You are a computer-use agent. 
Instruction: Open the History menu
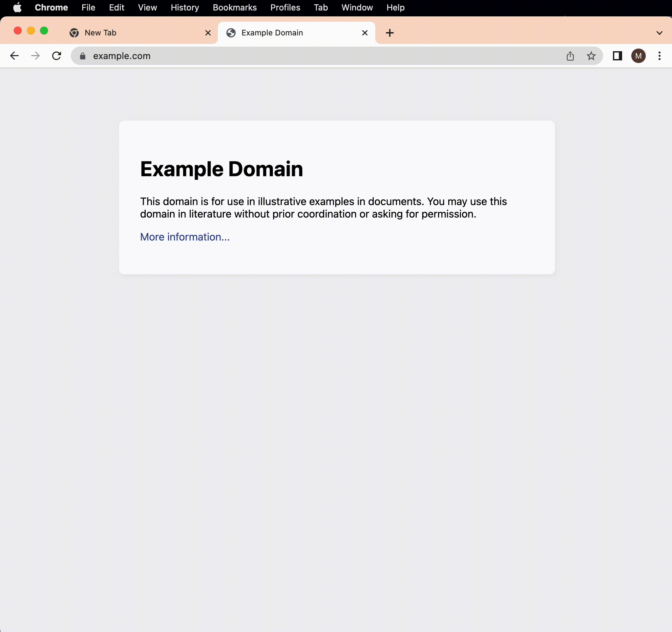(184, 8)
